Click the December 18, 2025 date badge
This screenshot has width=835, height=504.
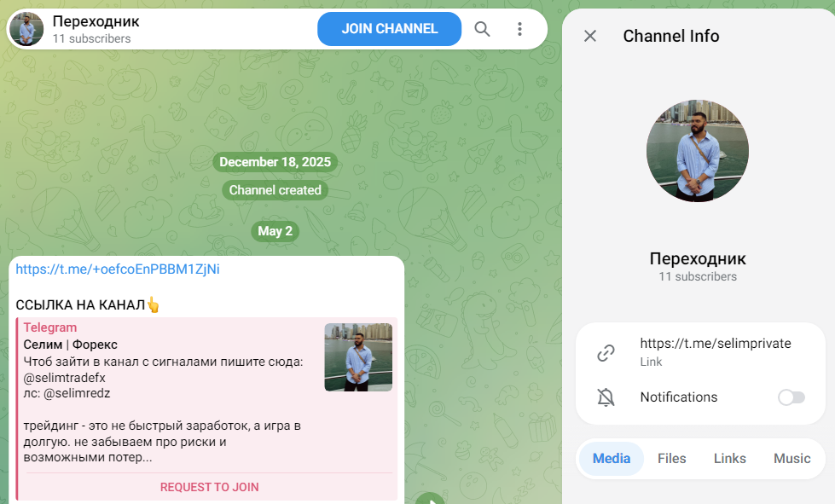[275, 162]
